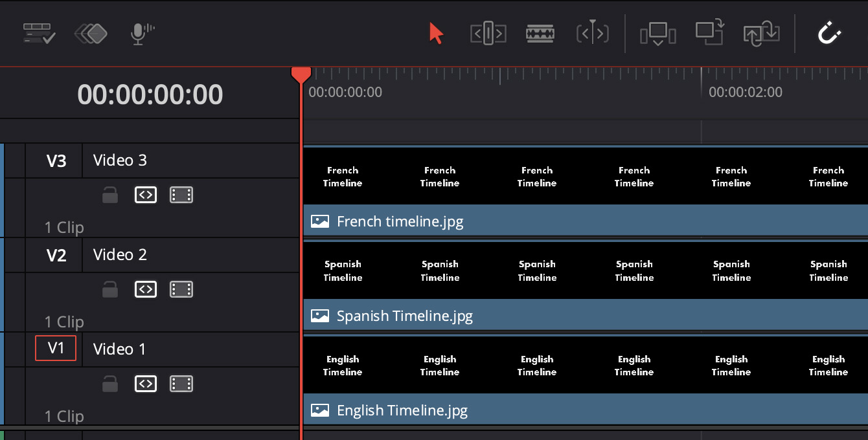Screen dimensions: 868x440
Task: Click the Overwrite Clip toolbar icon
Action: point(709,32)
